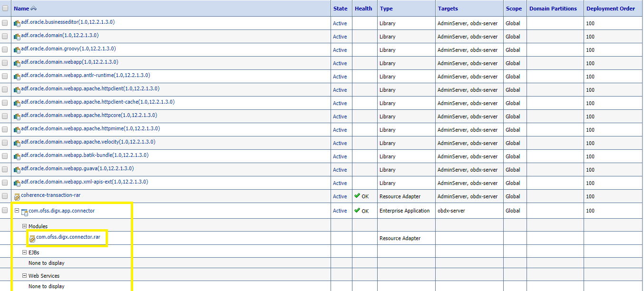Click library icon beside apache.httpclient-cache
The width and height of the screenshot is (644, 291).
click(x=17, y=103)
